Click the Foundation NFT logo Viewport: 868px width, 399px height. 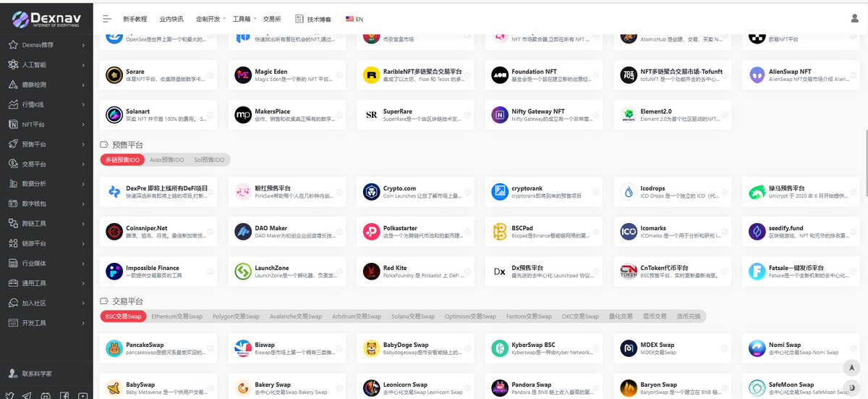coord(500,75)
